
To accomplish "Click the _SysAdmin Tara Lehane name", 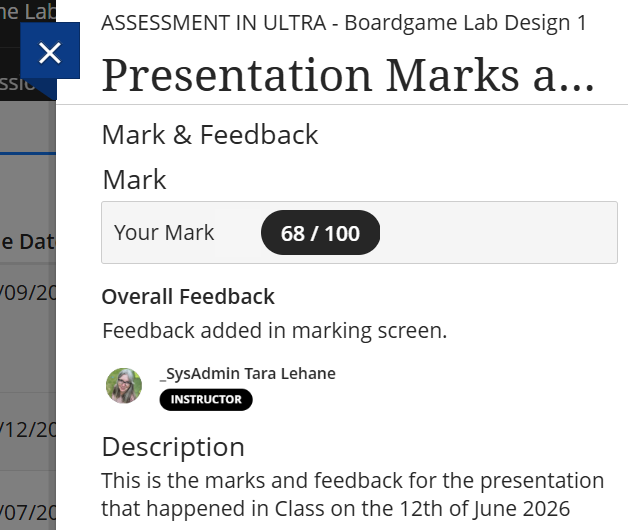I will [248, 373].
